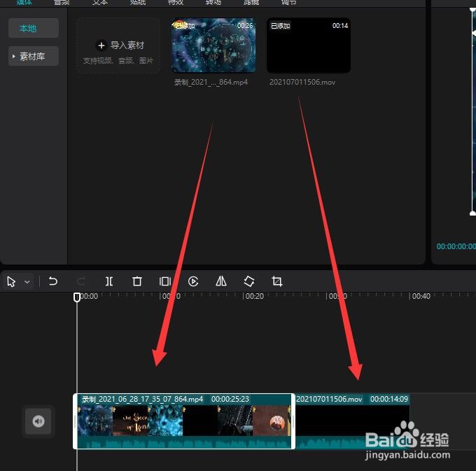This screenshot has width=476, height=471.
Task: Click the 支持视频、音频、图片 hint text
Action: 118,61
